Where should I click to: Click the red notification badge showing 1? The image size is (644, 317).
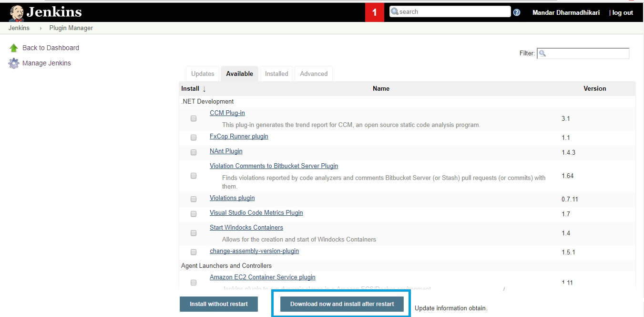tap(375, 12)
